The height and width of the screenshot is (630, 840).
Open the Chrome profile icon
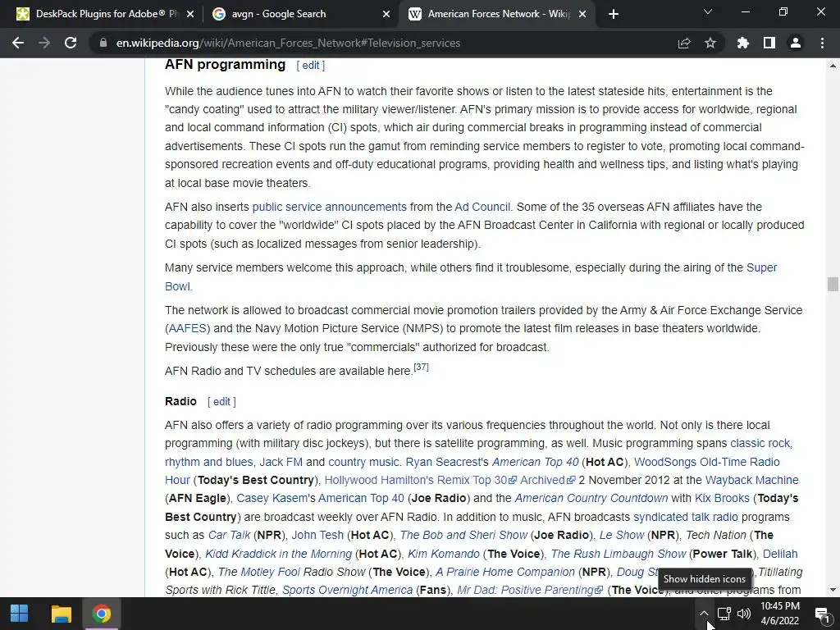coord(796,43)
